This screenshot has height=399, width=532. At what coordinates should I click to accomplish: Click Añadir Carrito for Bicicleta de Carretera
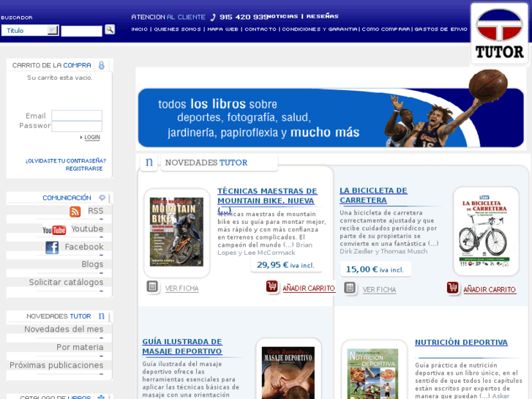(x=490, y=290)
